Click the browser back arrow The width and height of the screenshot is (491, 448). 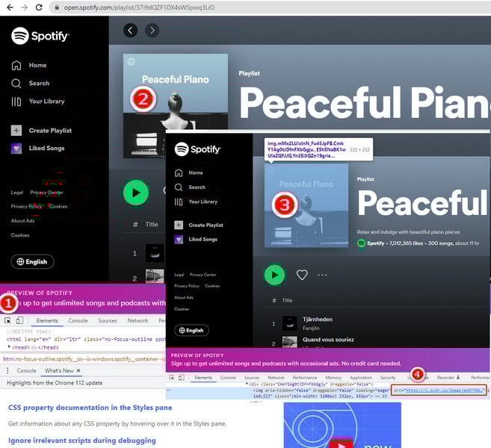pos(10,7)
